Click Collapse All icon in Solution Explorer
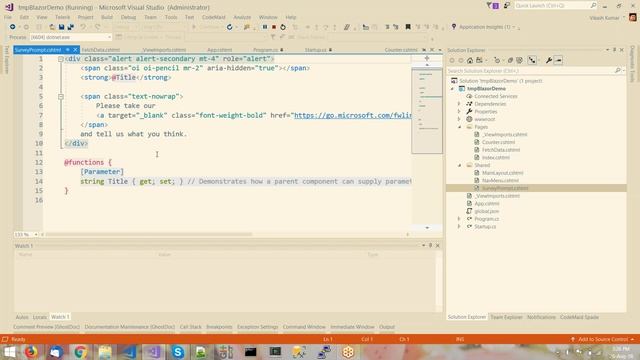Image resolution: width=640 pixels, height=360 pixels. point(510,60)
